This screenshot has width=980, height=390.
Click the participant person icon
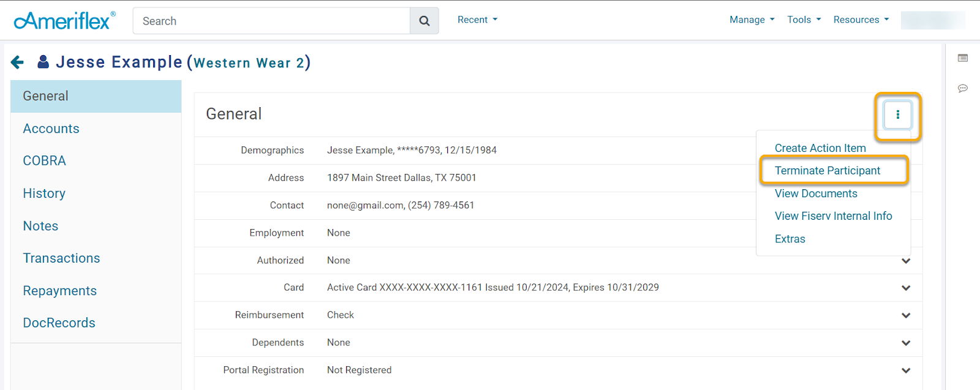tap(43, 62)
